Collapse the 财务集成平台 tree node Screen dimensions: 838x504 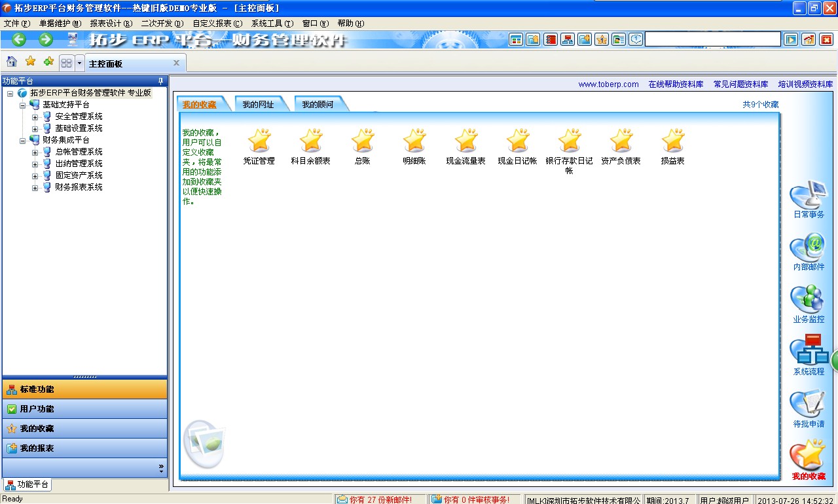(22, 140)
